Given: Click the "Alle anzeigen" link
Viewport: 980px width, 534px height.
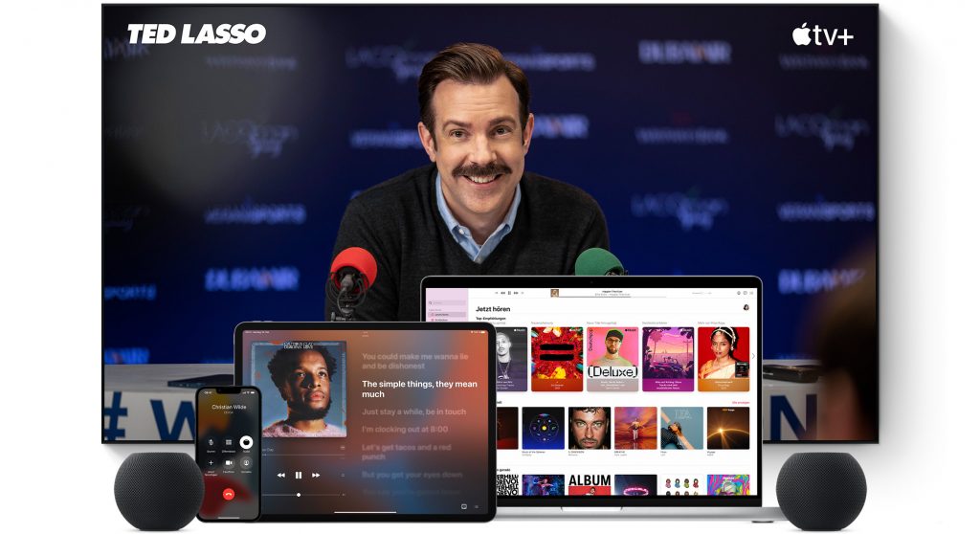Looking at the screenshot, I should click(740, 402).
